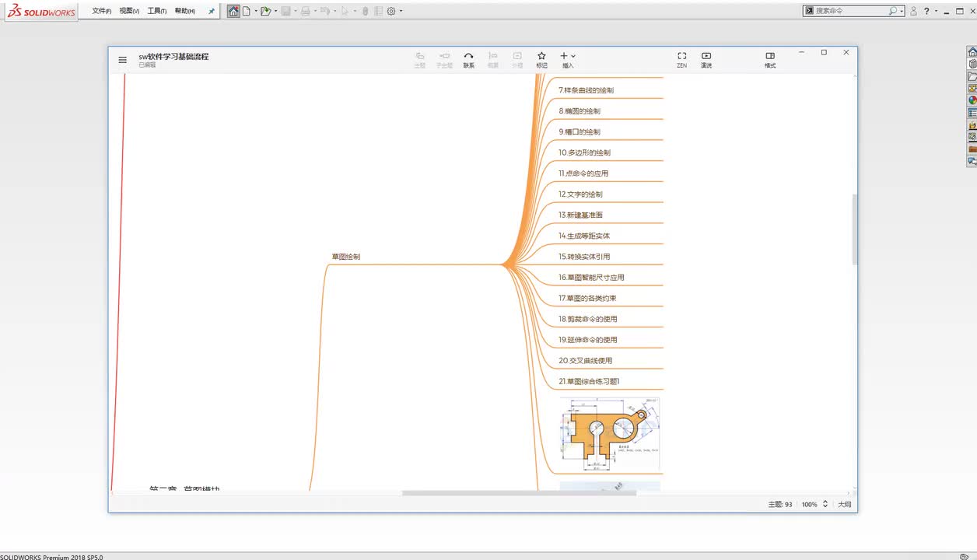Click the SolidWorks Select cursor icon
This screenshot has width=977, height=560.
pyautogui.click(x=345, y=11)
